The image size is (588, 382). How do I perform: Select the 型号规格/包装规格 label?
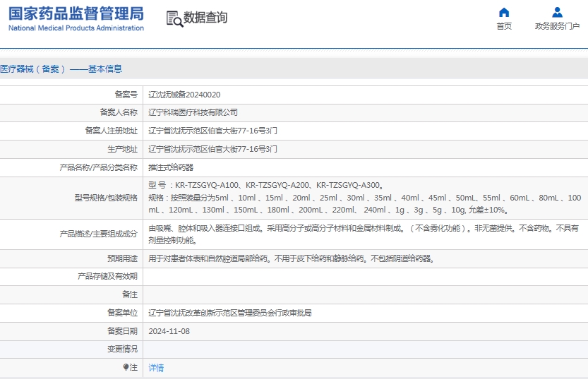(106, 198)
